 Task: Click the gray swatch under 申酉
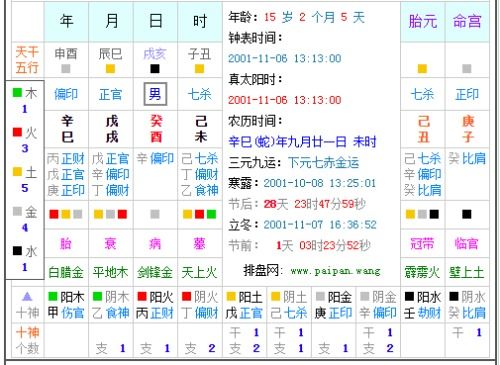point(66,69)
